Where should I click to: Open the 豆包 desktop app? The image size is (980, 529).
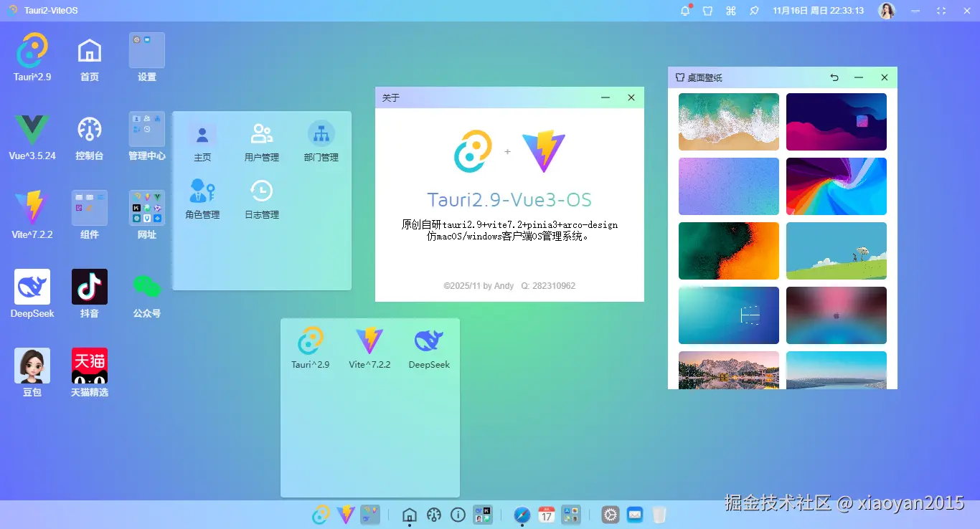[32, 365]
